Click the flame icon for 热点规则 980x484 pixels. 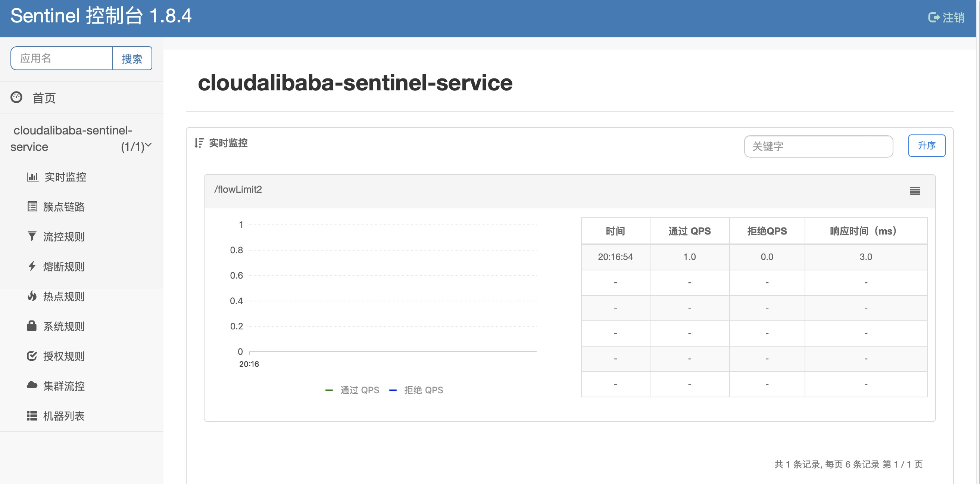[32, 296]
